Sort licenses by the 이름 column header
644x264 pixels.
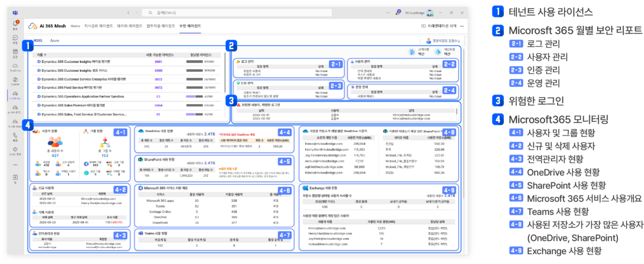coord(41,54)
